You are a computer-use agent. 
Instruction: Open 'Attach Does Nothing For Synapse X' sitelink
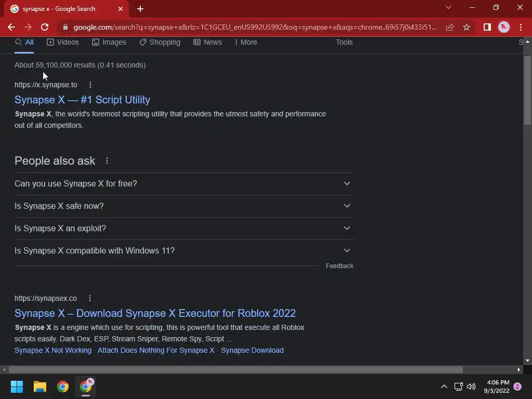coord(156,350)
